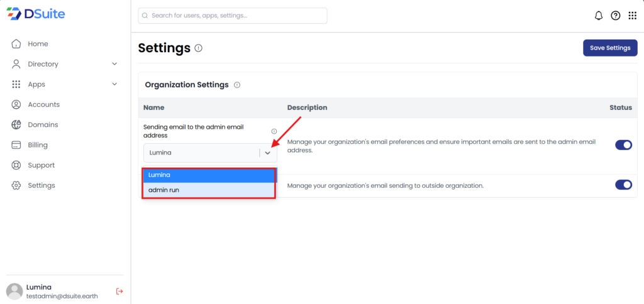Expand the Apps sidebar menu
The image size is (644, 304).
[x=114, y=84]
